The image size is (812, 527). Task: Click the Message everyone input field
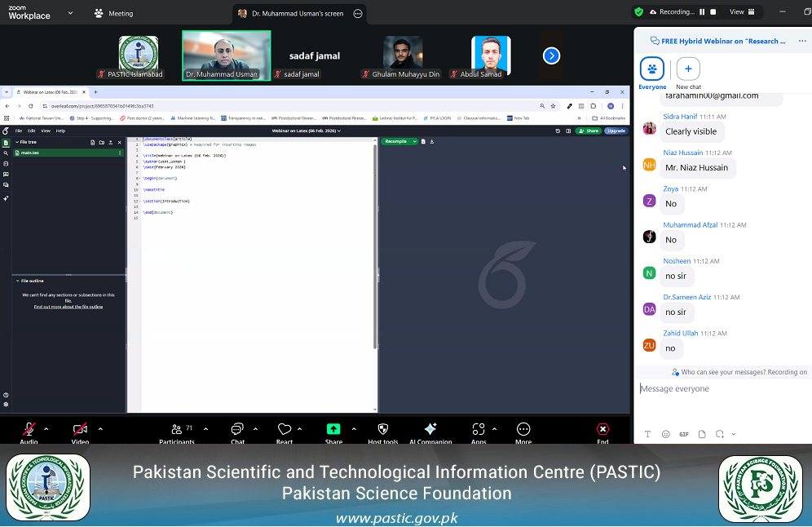point(717,389)
